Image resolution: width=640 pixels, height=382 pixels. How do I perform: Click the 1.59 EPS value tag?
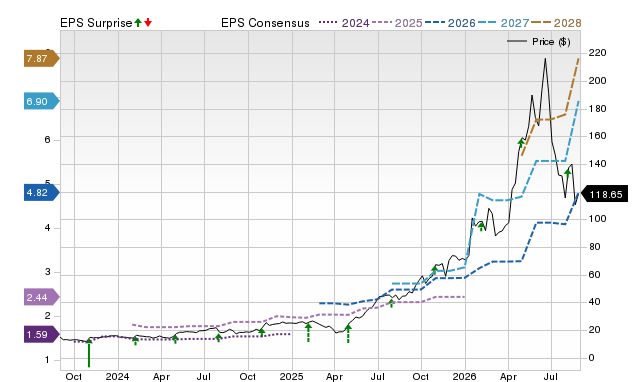pos(41,335)
